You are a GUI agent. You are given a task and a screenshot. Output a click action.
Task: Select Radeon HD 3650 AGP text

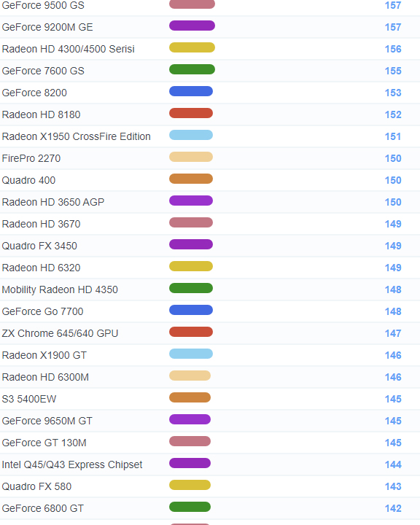pos(53,202)
